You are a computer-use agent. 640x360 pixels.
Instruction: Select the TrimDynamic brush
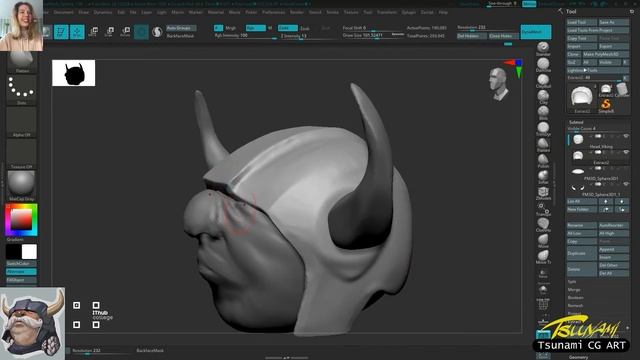coord(543,129)
